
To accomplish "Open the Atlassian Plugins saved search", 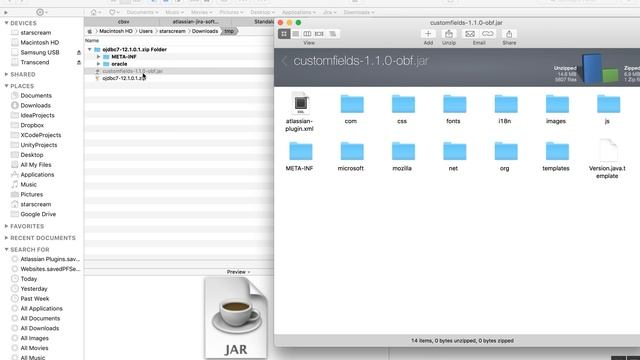I will pyautogui.click(x=50, y=259).
